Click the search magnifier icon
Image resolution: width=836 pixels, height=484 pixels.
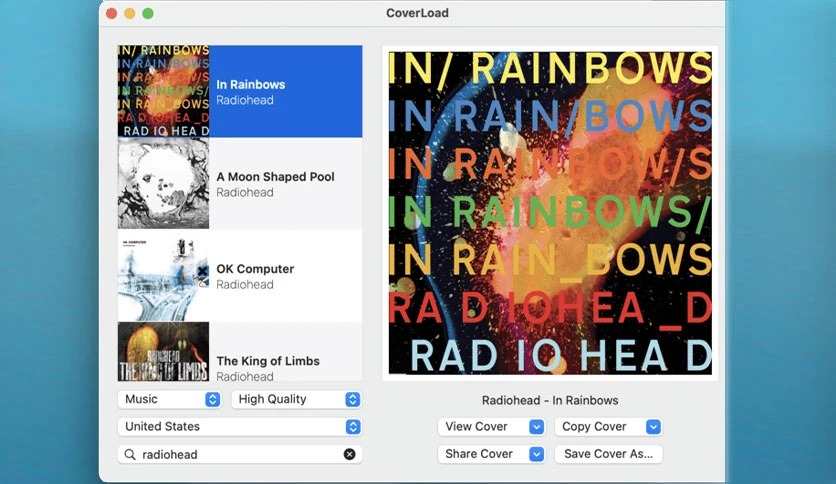click(x=130, y=454)
